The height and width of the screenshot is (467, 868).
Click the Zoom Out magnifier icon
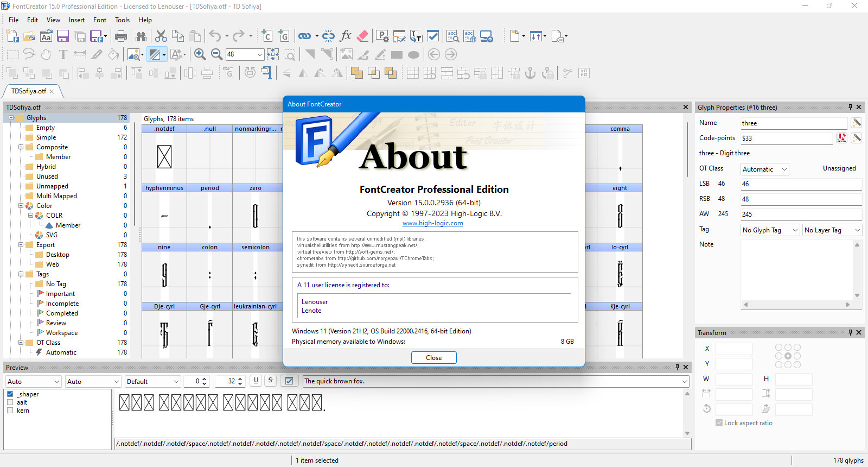tap(216, 54)
